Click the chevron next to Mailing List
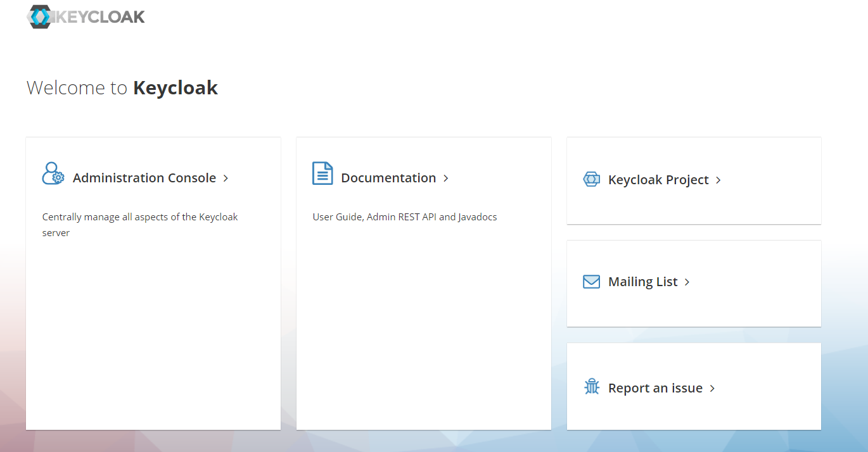The image size is (868, 452). click(687, 282)
